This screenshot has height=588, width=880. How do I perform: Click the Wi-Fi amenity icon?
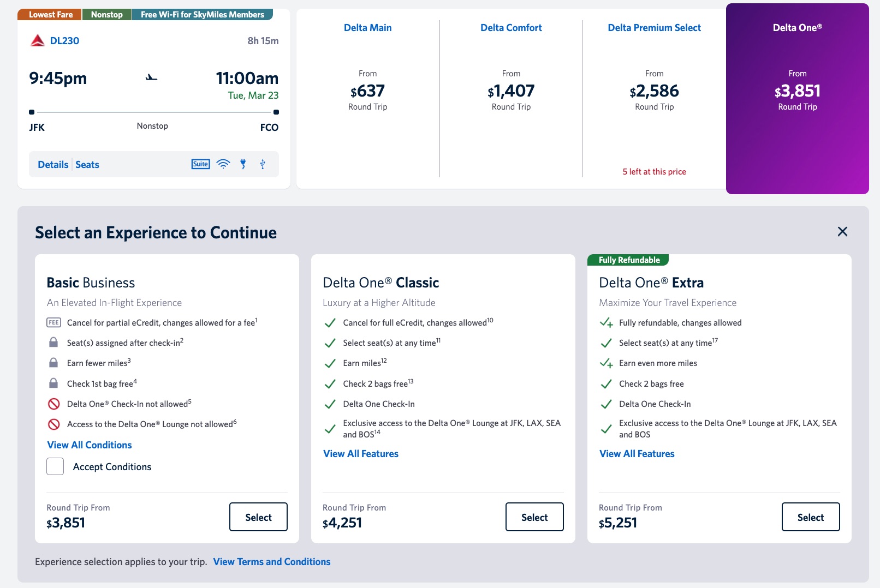223,164
